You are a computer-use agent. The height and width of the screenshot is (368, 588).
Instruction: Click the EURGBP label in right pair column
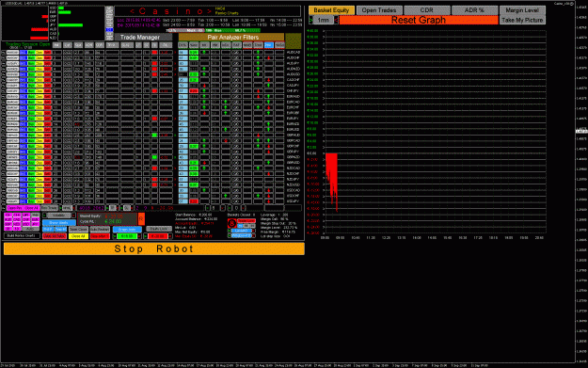pos(293,113)
